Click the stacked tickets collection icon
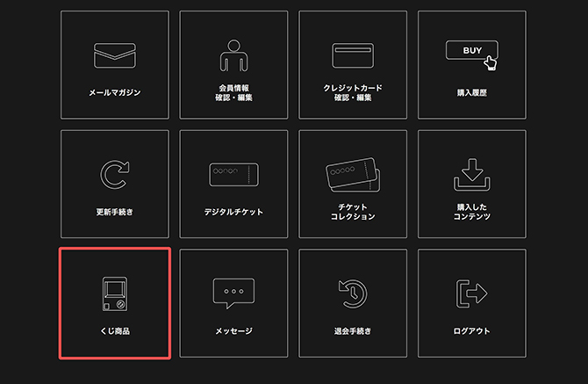The image size is (588, 384). point(353,175)
